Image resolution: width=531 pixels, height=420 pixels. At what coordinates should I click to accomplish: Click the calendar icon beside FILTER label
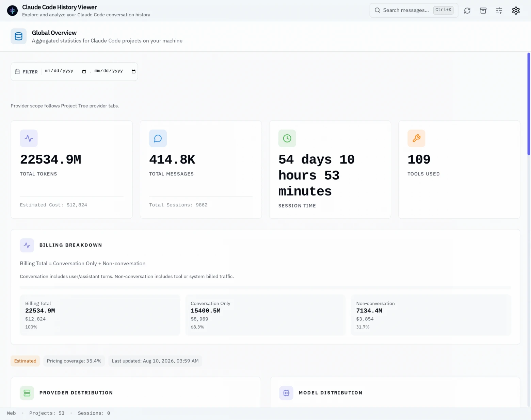17,72
